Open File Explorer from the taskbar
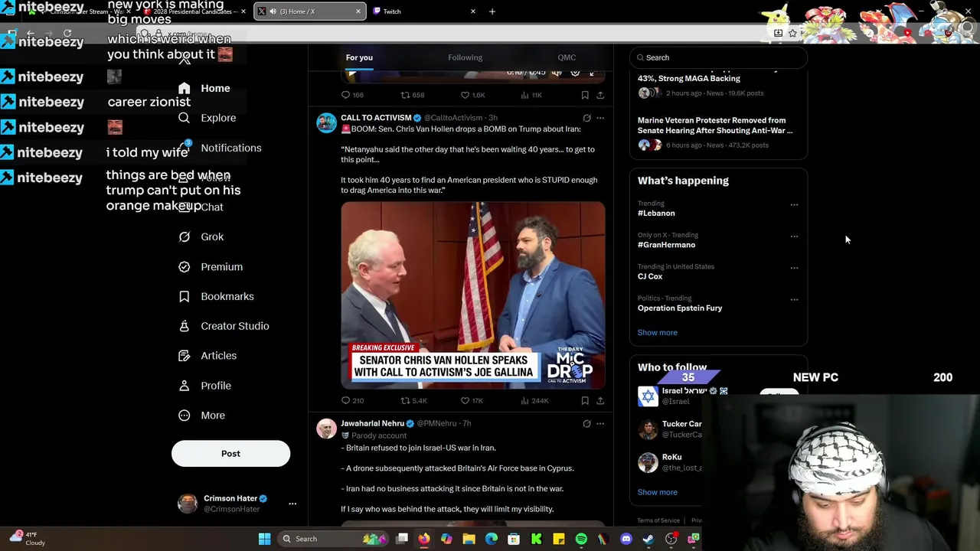The image size is (980, 551). [469, 539]
